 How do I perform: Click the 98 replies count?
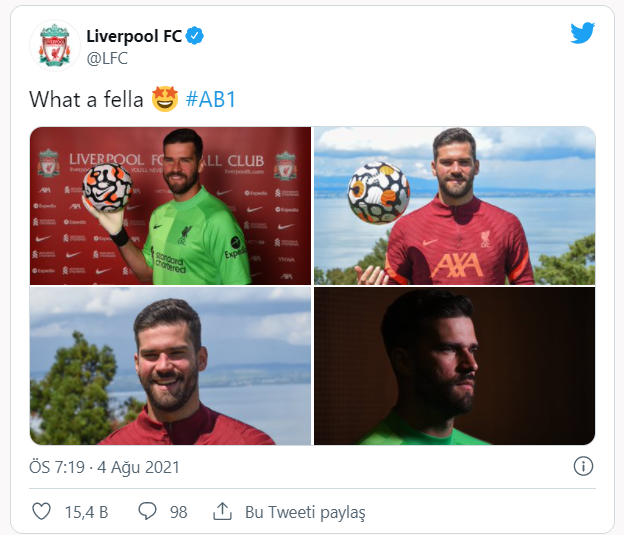[x=178, y=512]
